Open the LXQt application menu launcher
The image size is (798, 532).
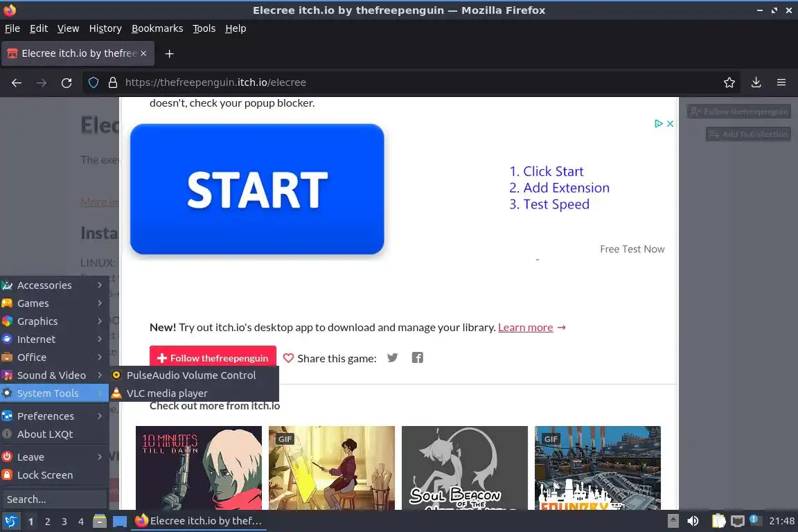(x=10, y=522)
